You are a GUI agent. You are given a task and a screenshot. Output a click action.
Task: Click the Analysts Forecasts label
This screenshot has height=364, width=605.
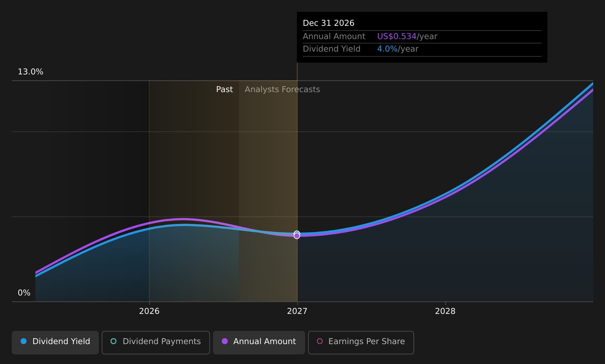tap(282, 90)
